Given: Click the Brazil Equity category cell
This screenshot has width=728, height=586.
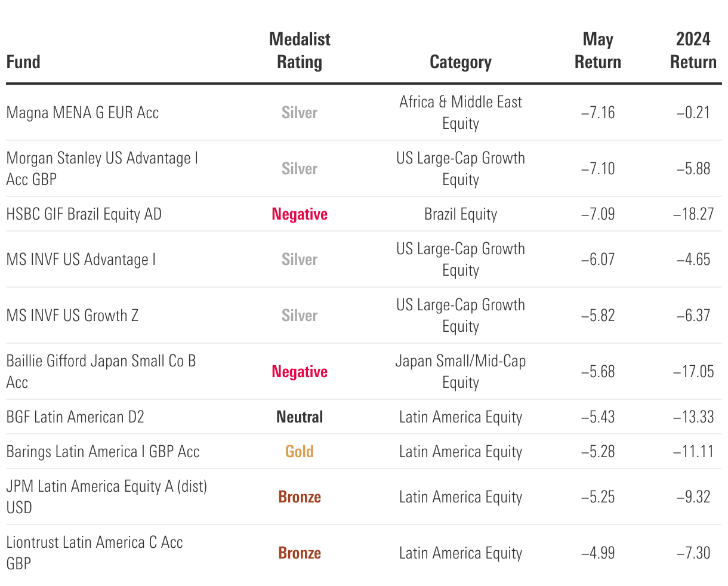Looking at the screenshot, I should pyautogui.click(x=460, y=214).
